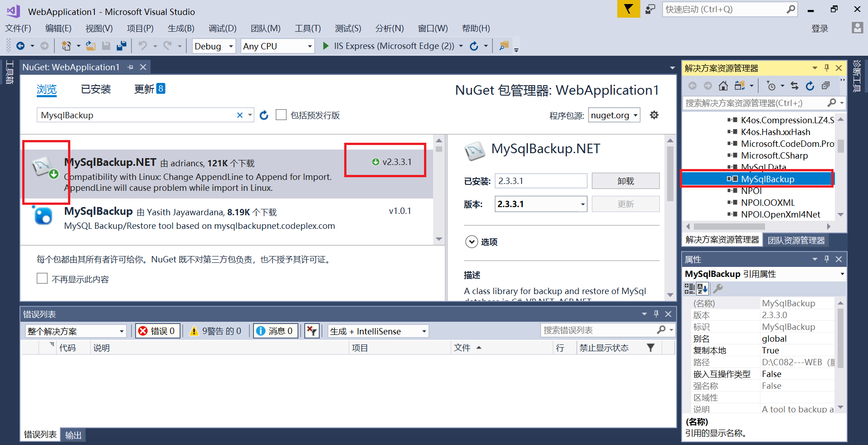Sort properties alphabetically icon
Viewport: 868px width, 445px height.
[702, 288]
